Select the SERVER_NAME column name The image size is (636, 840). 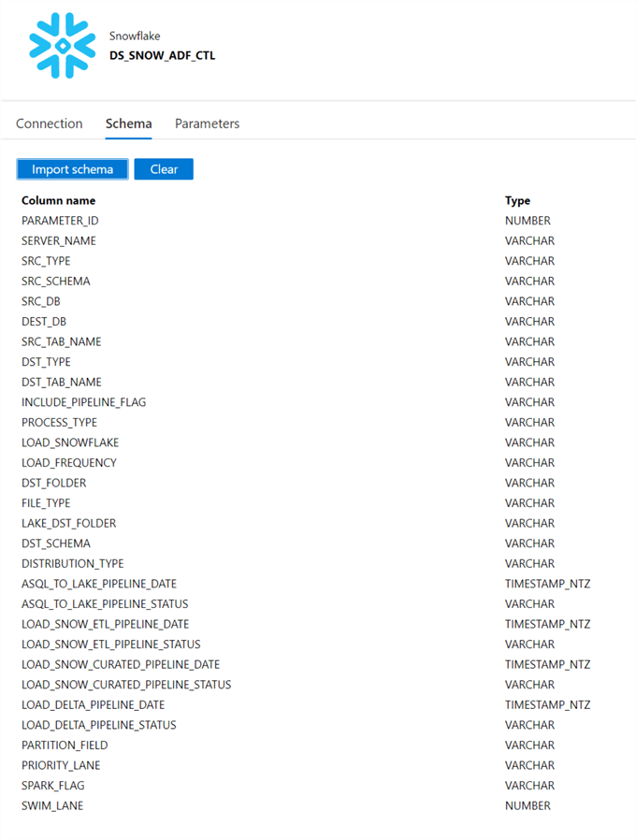(x=59, y=241)
